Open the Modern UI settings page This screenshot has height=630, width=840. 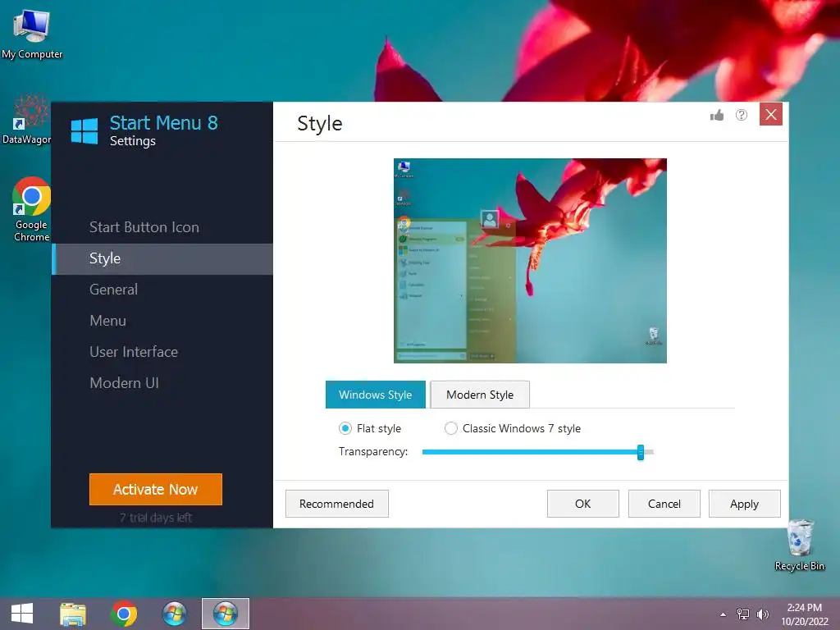coord(162,383)
